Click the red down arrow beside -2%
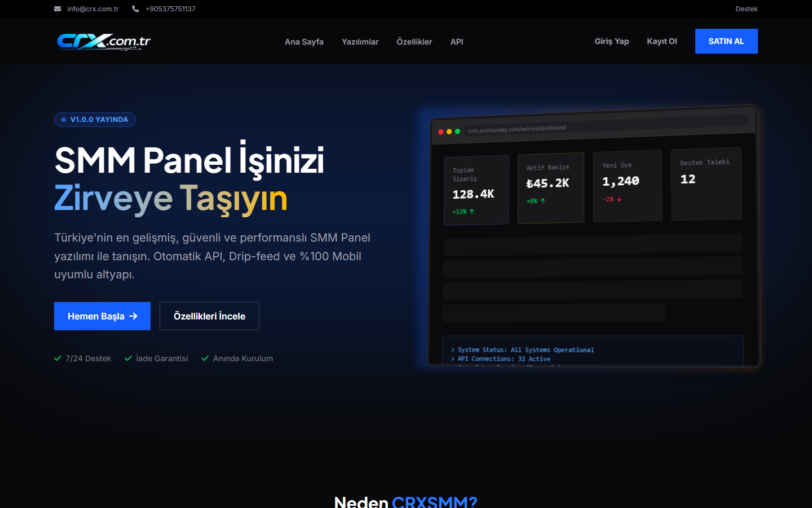812x508 pixels. pos(619,199)
